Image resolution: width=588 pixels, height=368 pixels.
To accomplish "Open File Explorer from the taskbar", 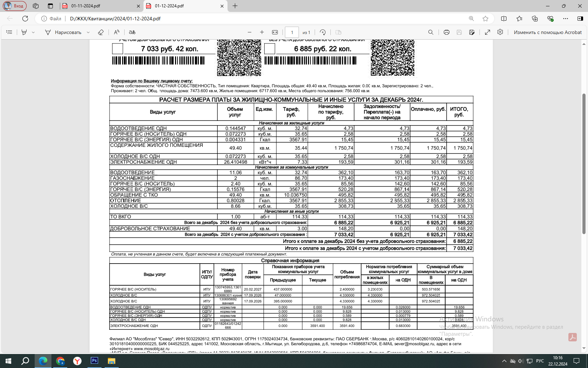I will click(111, 361).
